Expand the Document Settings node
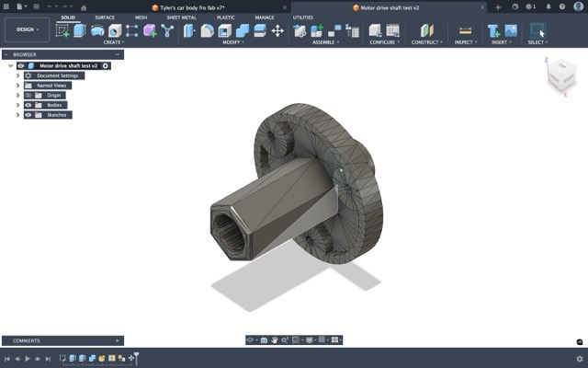588x368 pixels. (18, 75)
